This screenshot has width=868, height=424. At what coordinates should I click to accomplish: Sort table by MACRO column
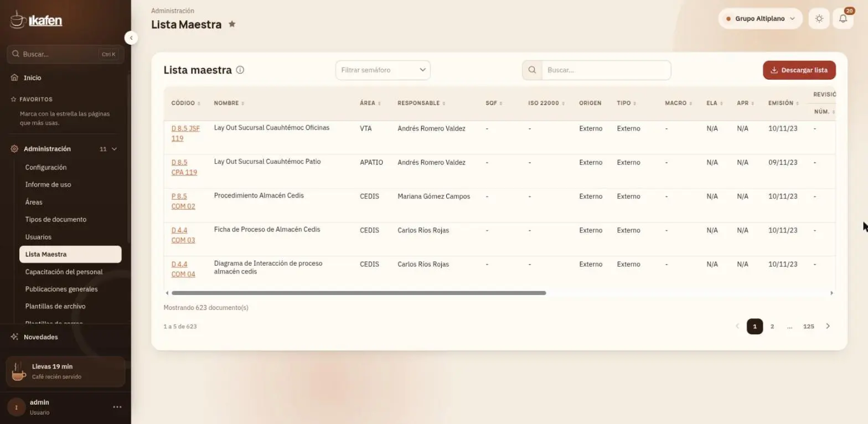[679, 103]
